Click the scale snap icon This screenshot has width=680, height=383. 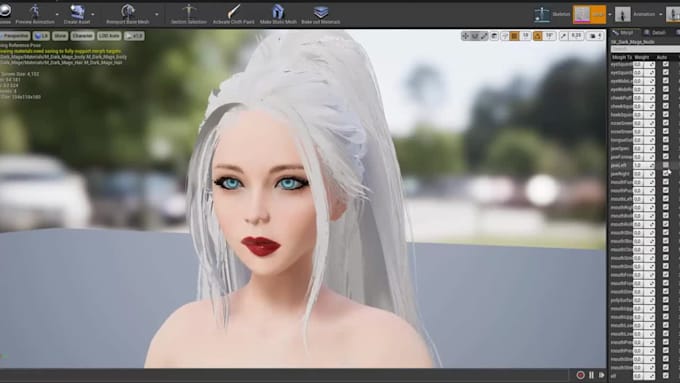click(563, 36)
